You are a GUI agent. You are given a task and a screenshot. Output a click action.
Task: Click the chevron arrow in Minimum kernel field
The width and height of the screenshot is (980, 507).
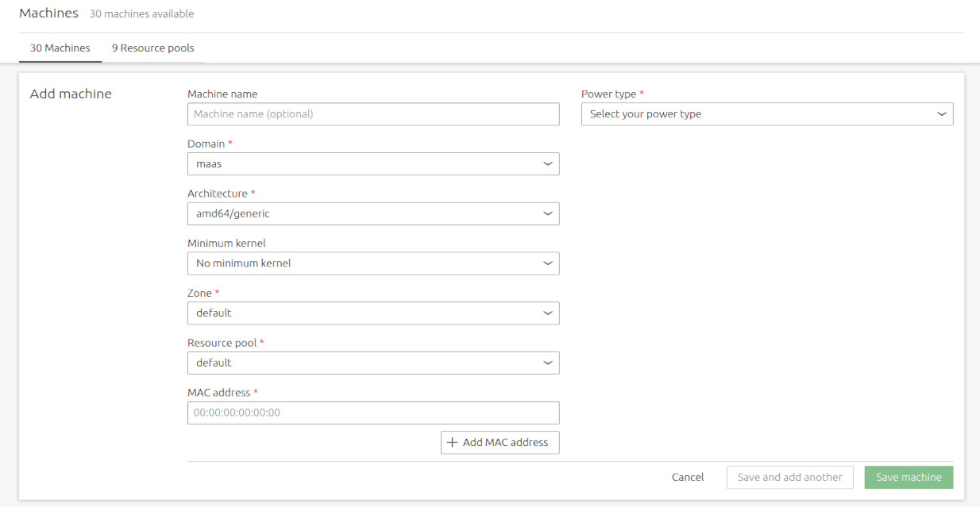(547, 263)
